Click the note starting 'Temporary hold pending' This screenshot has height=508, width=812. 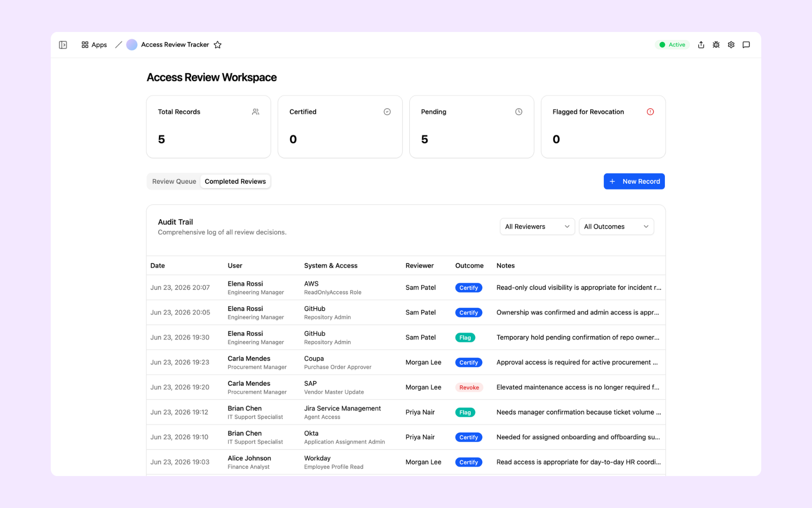click(x=578, y=338)
